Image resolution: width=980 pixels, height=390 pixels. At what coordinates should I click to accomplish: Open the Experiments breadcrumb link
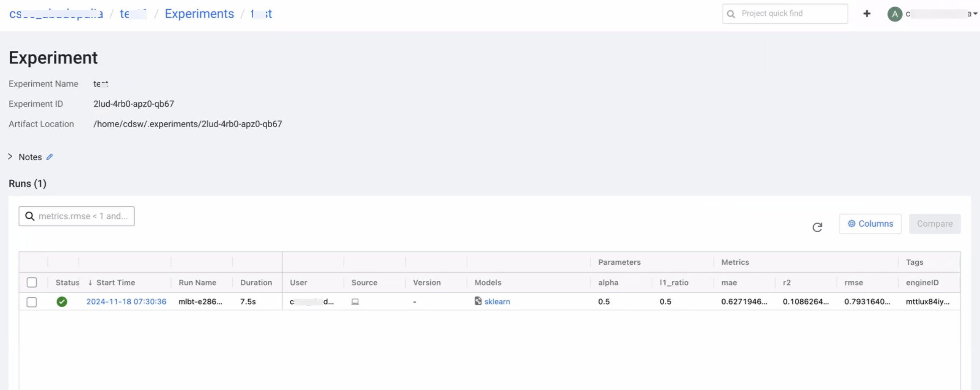199,14
